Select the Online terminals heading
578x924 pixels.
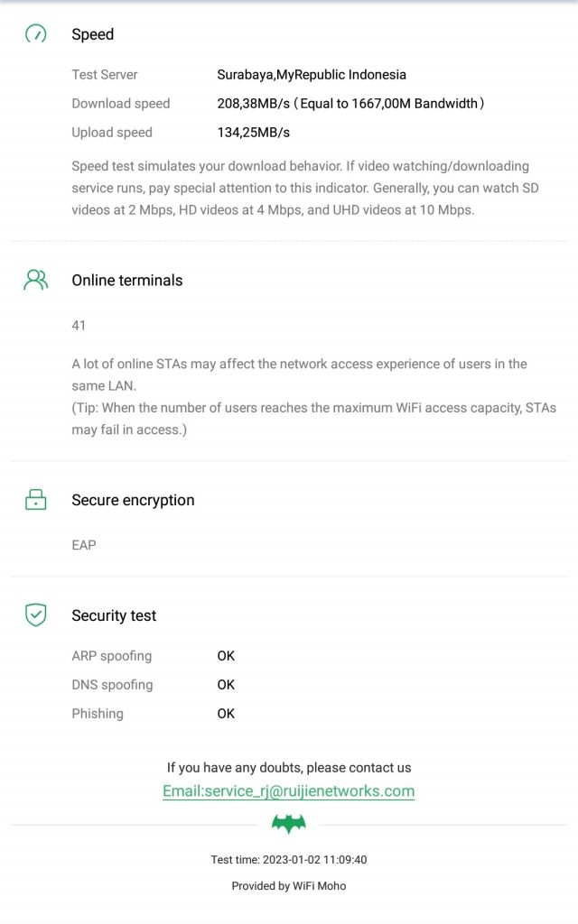[126, 280]
